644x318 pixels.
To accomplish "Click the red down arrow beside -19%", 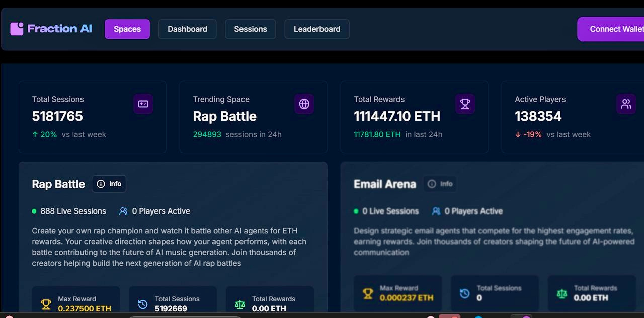I will click(x=518, y=134).
